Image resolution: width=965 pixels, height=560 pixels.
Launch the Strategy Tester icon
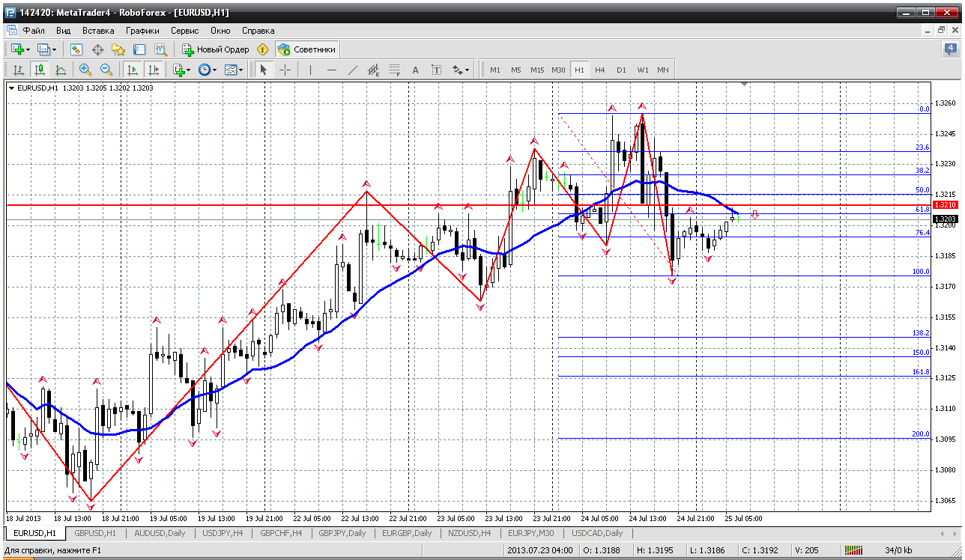point(160,49)
